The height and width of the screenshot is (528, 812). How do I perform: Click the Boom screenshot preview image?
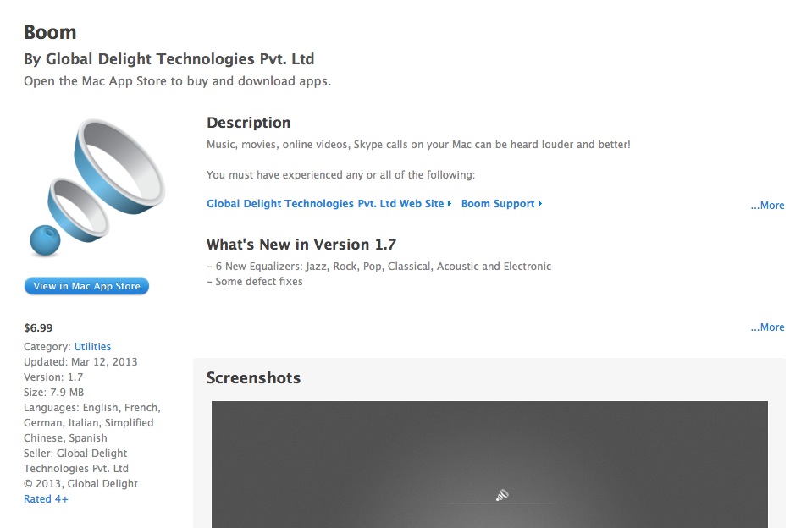489,465
